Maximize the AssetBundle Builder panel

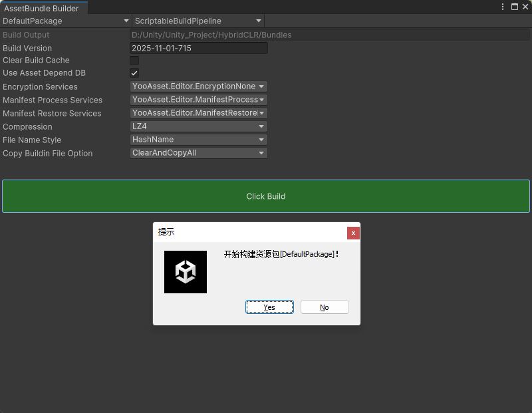point(514,7)
